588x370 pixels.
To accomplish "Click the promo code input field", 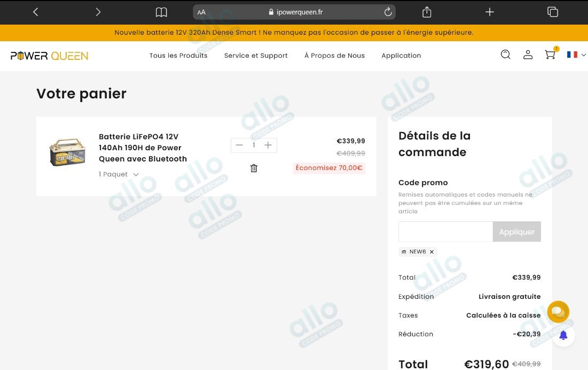I will (445, 232).
